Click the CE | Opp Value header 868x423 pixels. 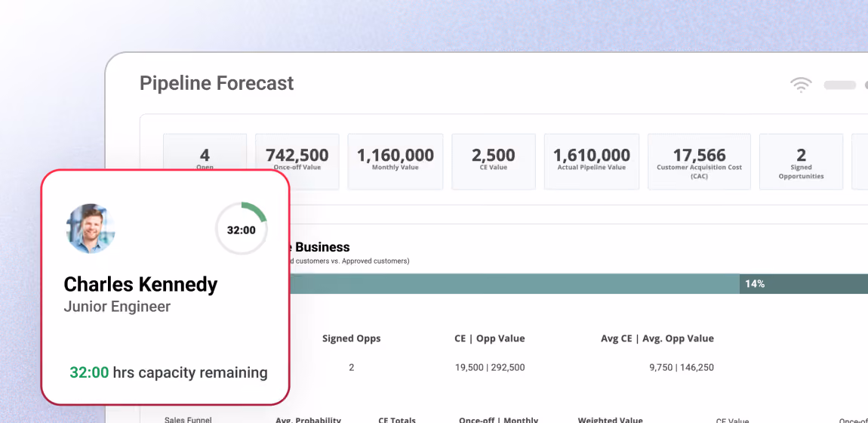(489, 338)
